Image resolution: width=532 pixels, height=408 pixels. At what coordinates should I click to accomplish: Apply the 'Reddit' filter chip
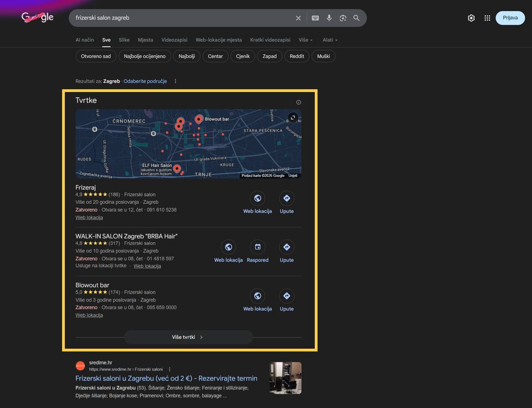(x=297, y=57)
